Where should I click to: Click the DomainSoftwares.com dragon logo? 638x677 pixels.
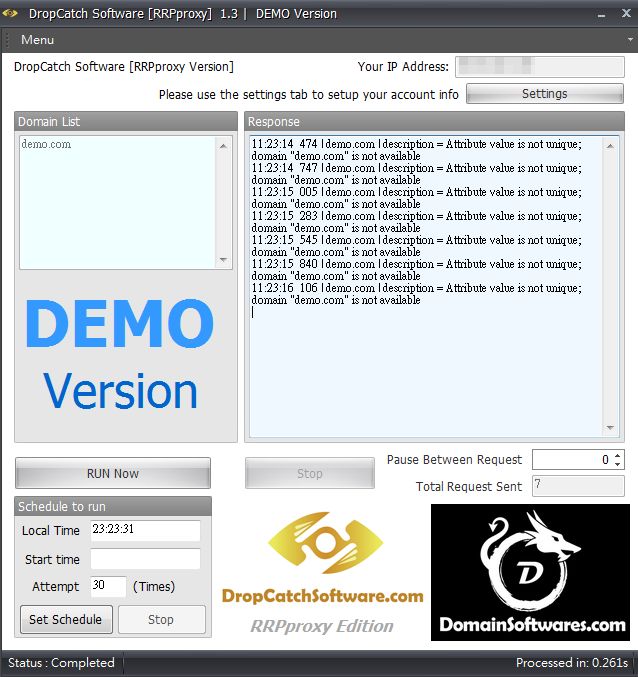530,573
